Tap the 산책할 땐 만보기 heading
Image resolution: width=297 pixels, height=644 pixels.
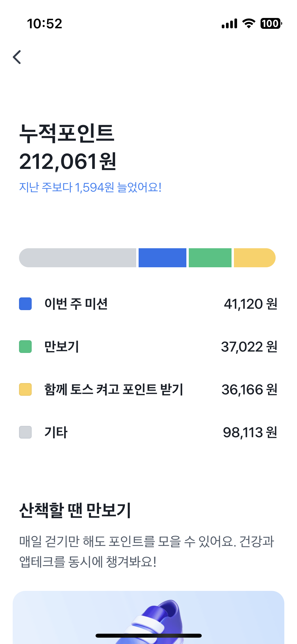[x=75, y=510]
